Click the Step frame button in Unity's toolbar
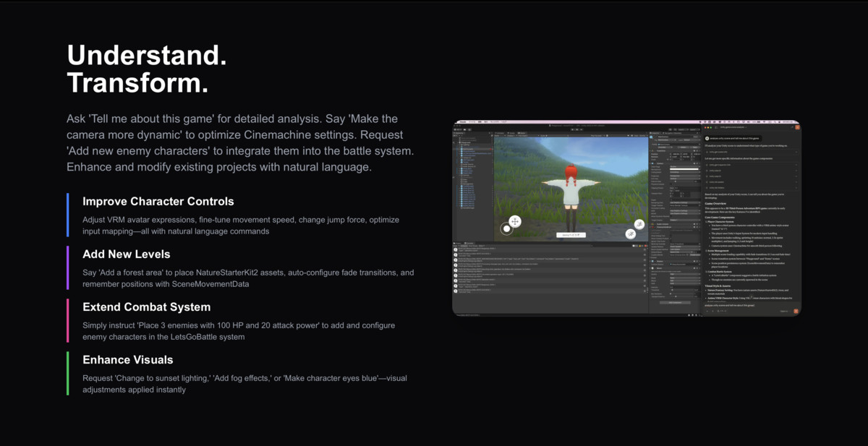868x446 pixels. coord(582,129)
